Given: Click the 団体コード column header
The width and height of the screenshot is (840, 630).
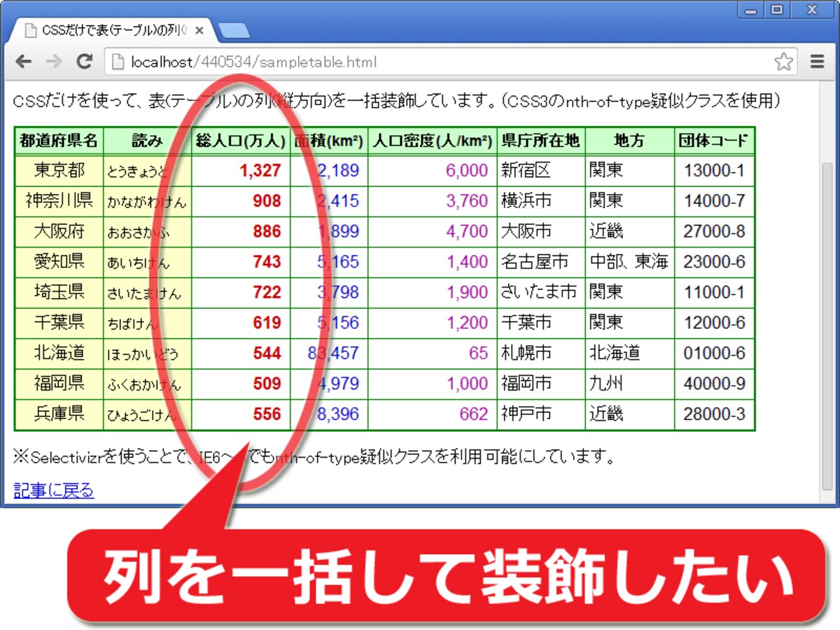Looking at the screenshot, I should [714, 141].
